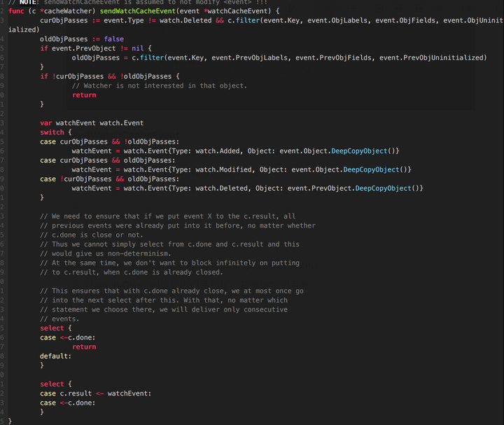Click the 'if !curObjPasses && !oldObjPasses' line
Screen dimensions: 504x425
click(x=110, y=76)
